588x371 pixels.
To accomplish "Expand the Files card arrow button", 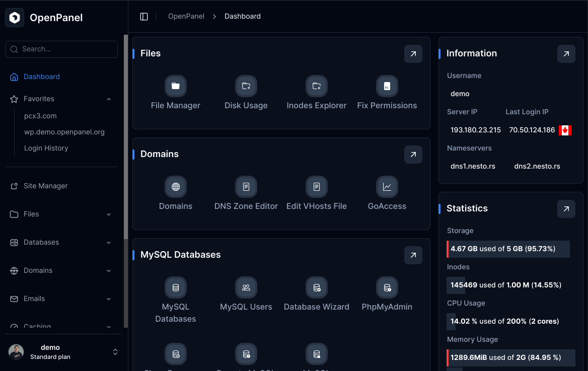I will tap(413, 54).
